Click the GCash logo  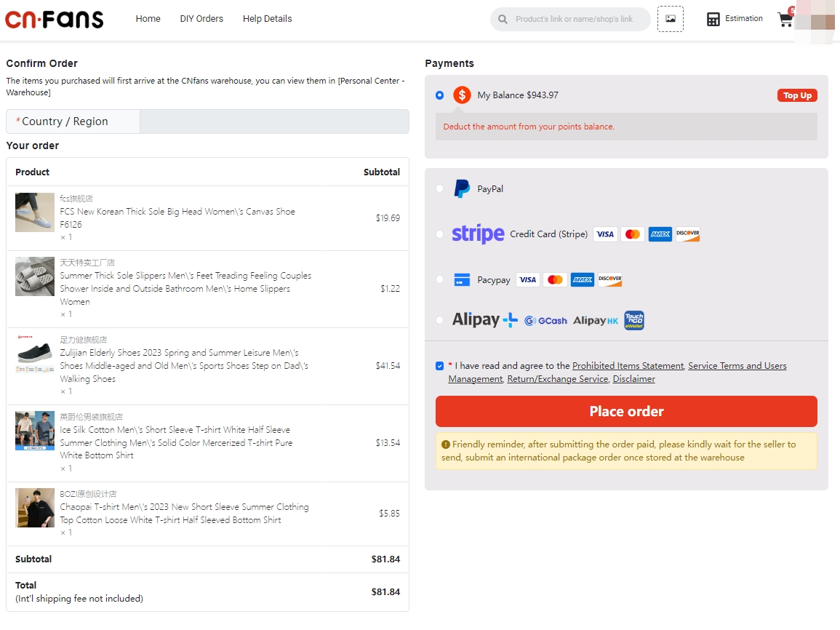545,320
